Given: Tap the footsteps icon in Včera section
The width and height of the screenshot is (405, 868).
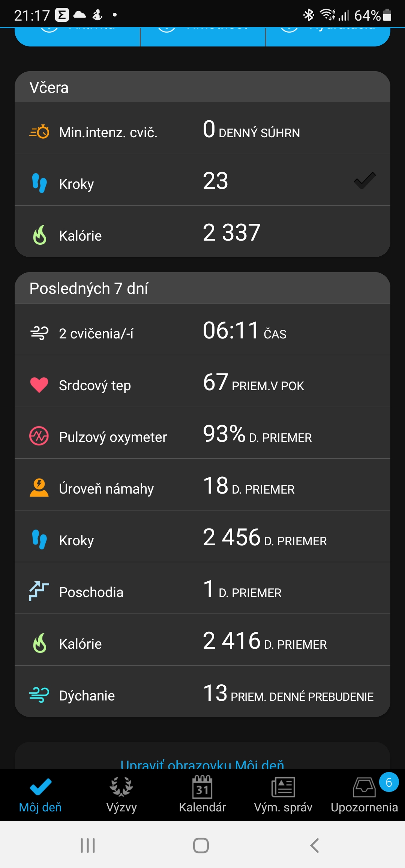Looking at the screenshot, I should click(39, 183).
